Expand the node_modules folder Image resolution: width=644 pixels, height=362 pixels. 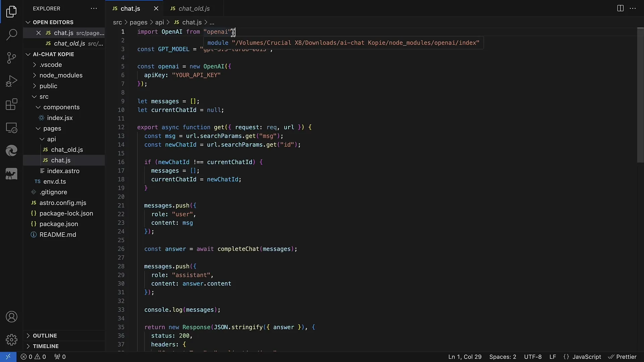pos(64,75)
